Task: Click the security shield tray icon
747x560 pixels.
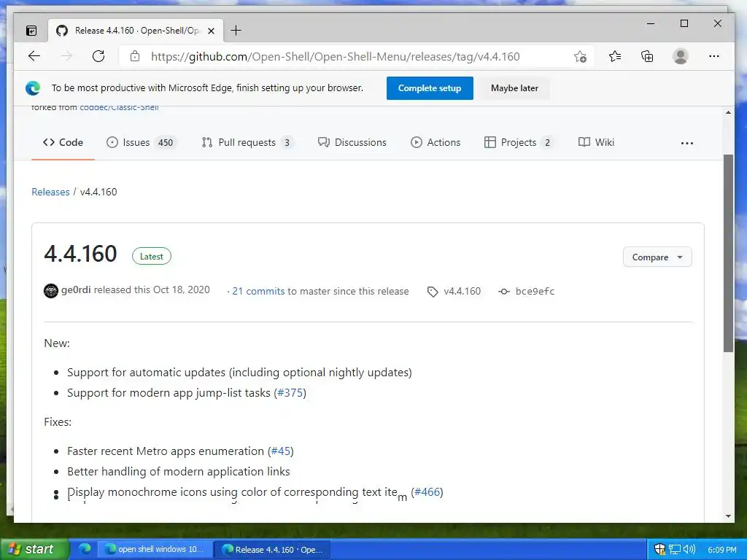Action: (x=659, y=549)
